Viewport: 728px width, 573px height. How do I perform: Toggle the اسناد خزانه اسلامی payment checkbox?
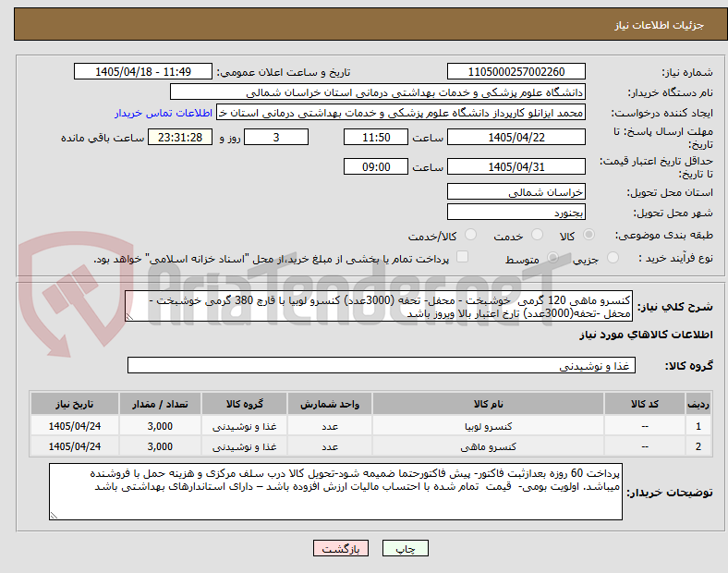coord(463,257)
